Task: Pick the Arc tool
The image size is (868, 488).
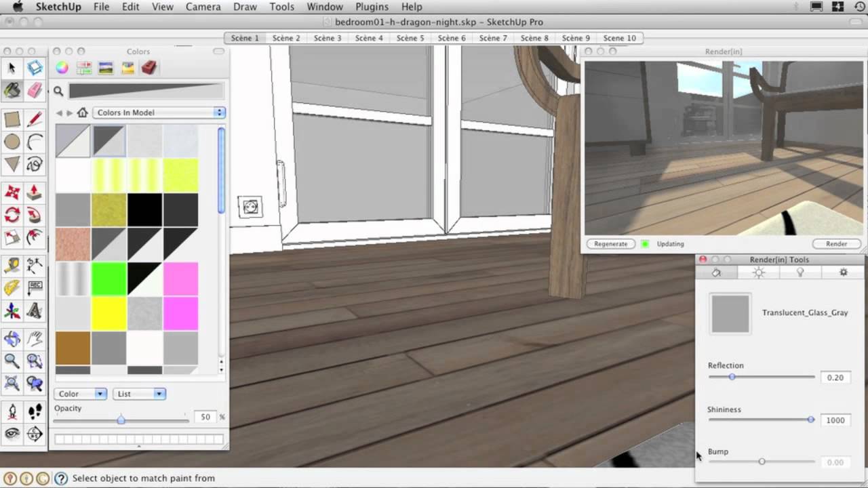Action: coord(35,142)
